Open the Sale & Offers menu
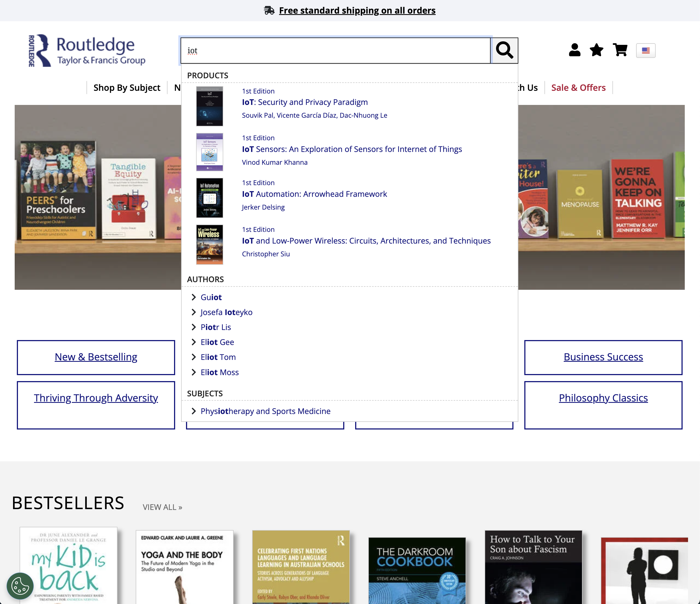Screen dimensions: 700x604 [x=578, y=88]
